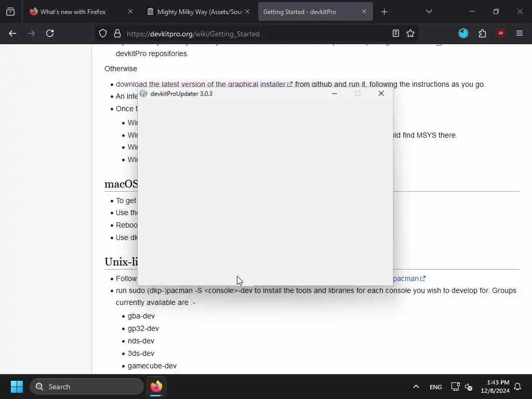Open the muted volume tray icon
Image resolution: width=532 pixels, height=399 pixels.
pos(469,387)
